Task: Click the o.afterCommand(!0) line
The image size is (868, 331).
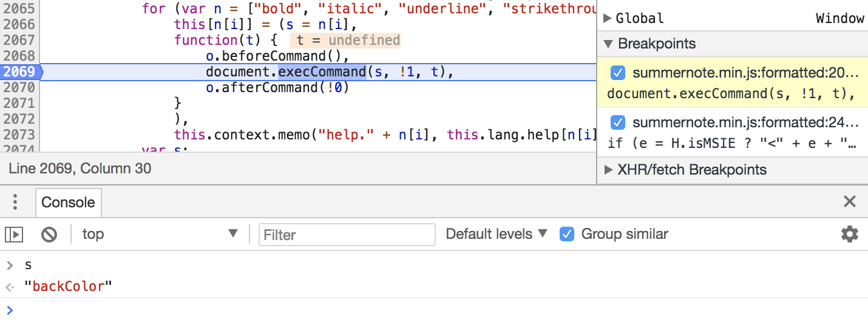Action: (x=278, y=87)
